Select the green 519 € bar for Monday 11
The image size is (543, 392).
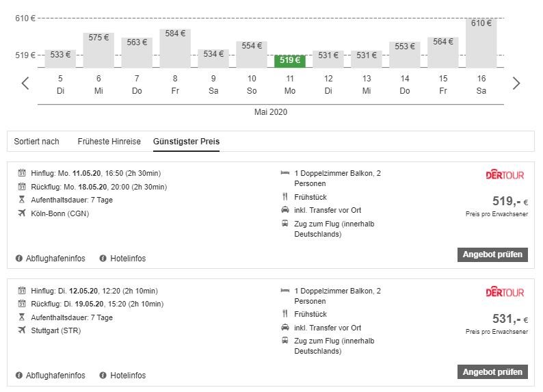[290, 61]
